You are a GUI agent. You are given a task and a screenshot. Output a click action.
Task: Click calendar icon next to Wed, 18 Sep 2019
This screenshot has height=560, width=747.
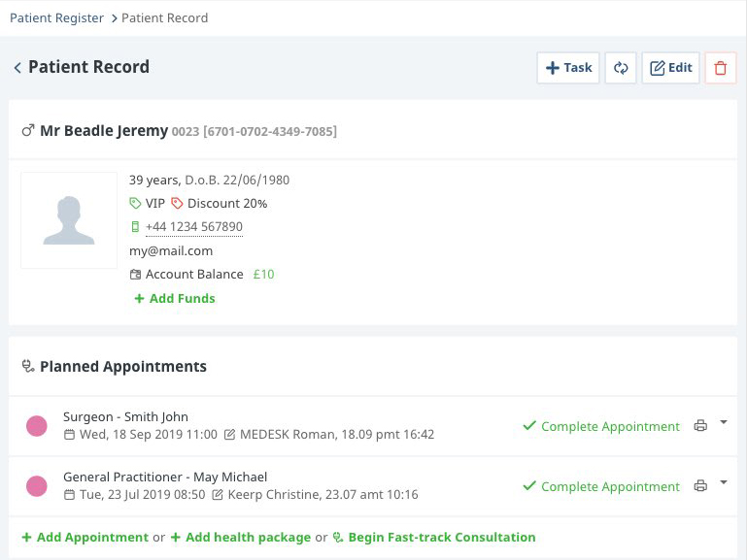[70, 435]
